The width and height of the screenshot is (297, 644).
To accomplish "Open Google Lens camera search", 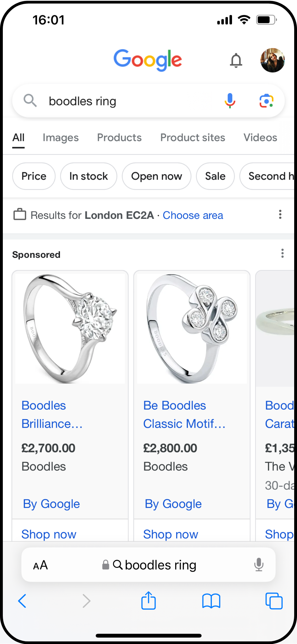I will tap(266, 101).
